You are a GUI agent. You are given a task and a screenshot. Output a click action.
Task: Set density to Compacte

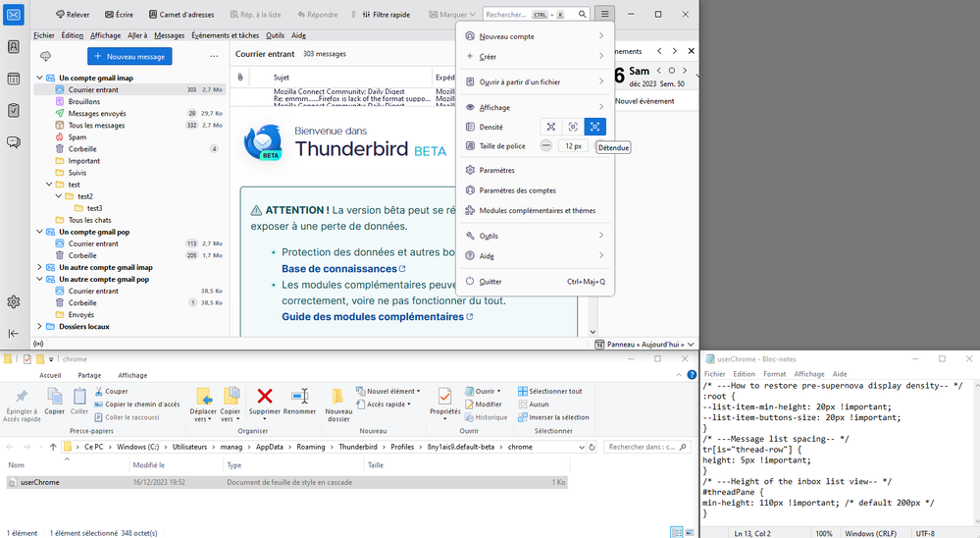(551, 127)
